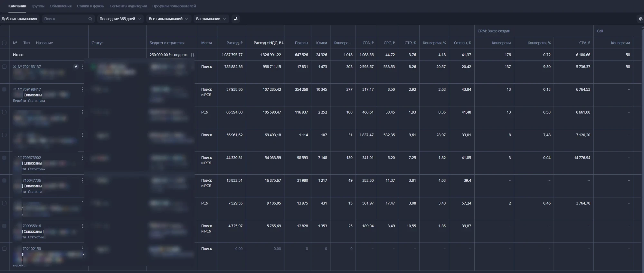Sort by the 'Расход с НДС, ₽' column header
The height and width of the screenshot is (273, 644).
[269, 43]
